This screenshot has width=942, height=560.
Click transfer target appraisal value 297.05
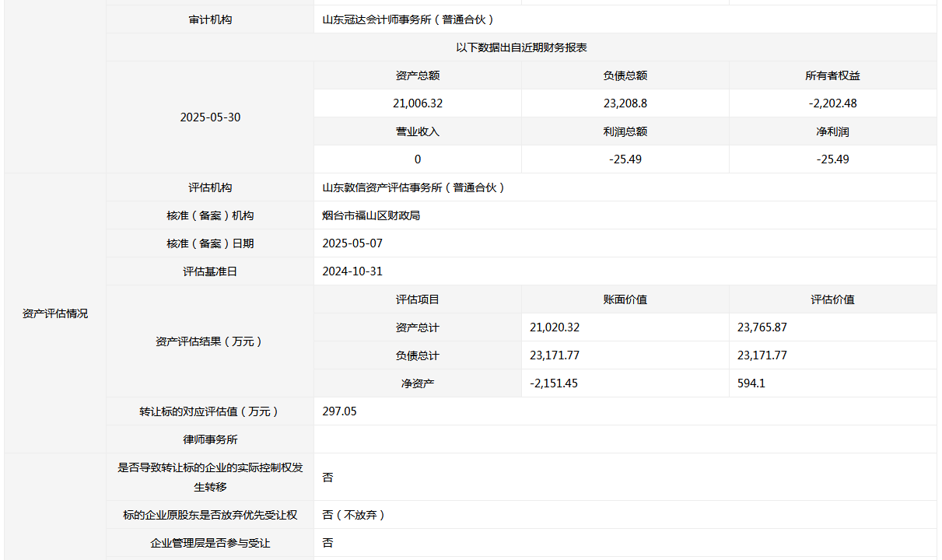(x=339, y=411)
